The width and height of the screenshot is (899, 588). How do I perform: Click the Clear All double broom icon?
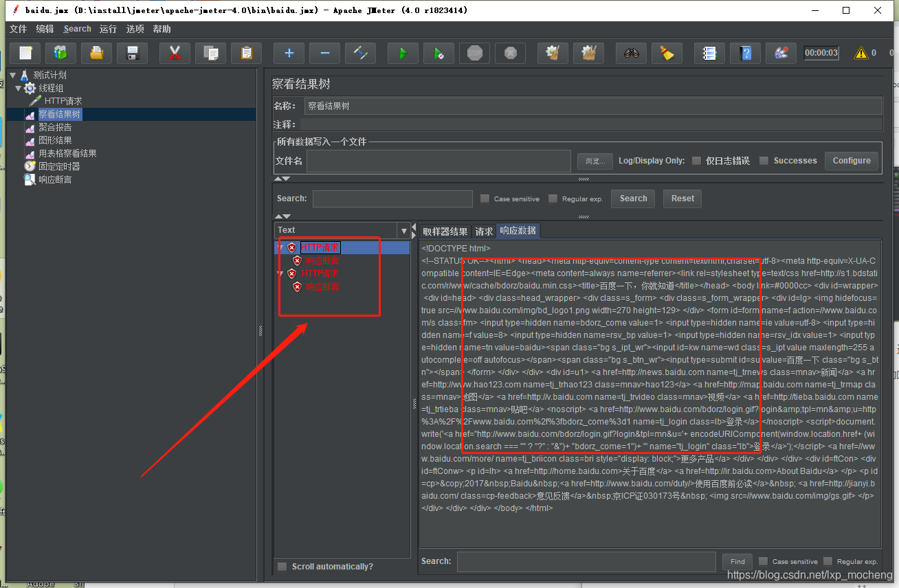tap(588, 53)
